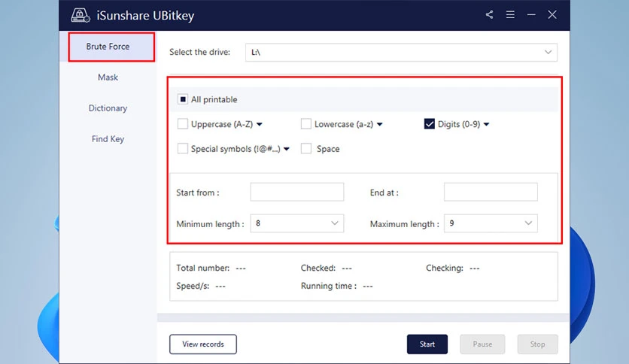Expand the Select the drive dropdown

[401, 52]
